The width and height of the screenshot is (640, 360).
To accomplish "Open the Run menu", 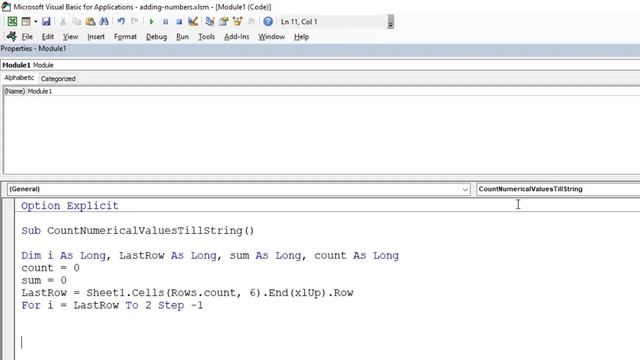I will [182, 37].
